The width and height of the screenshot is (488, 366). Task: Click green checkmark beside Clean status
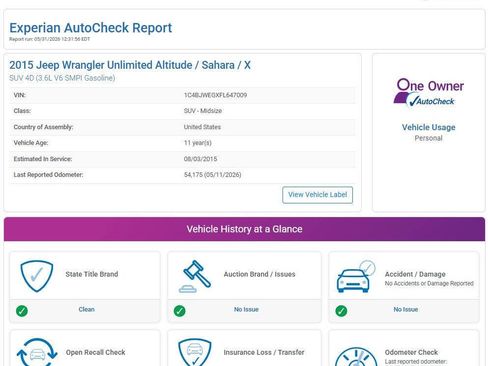click(x=22, y=311)
